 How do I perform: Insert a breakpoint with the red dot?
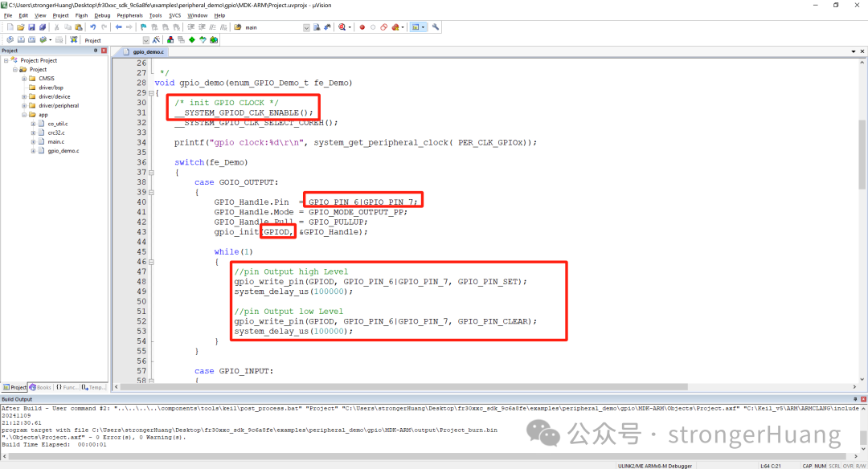[x=362, y=27]
